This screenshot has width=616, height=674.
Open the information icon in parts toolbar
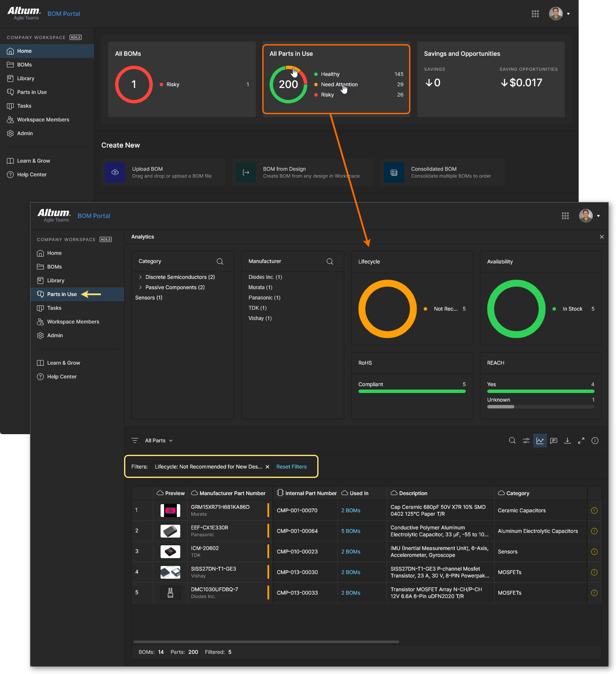[595, 441]
